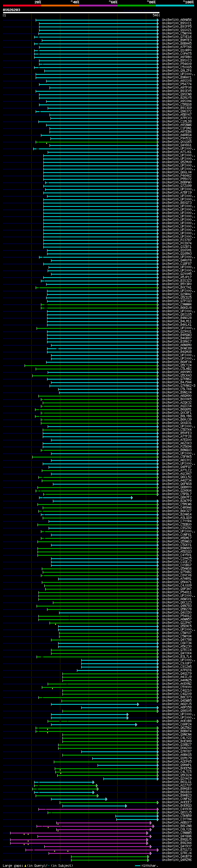
Task: Open hit UniRef100_A8HW56
Action: pyautogui.click(x=177, y=20)
